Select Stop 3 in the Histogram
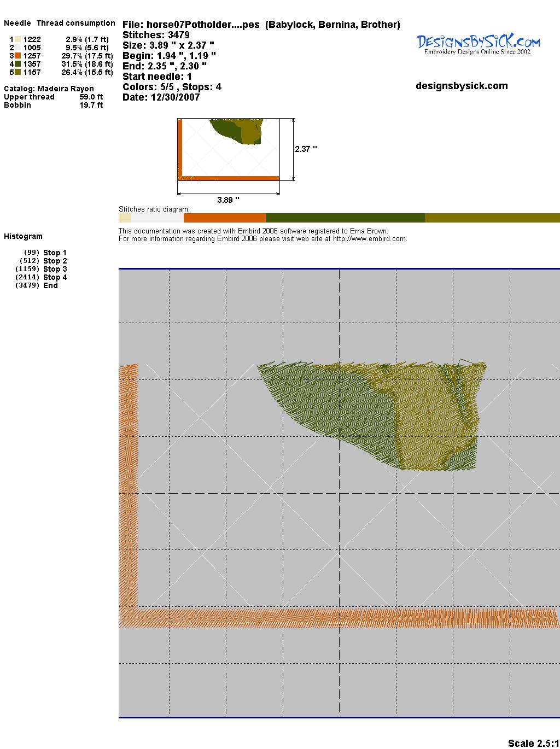The image size is (560, 749). pos(55,269)
